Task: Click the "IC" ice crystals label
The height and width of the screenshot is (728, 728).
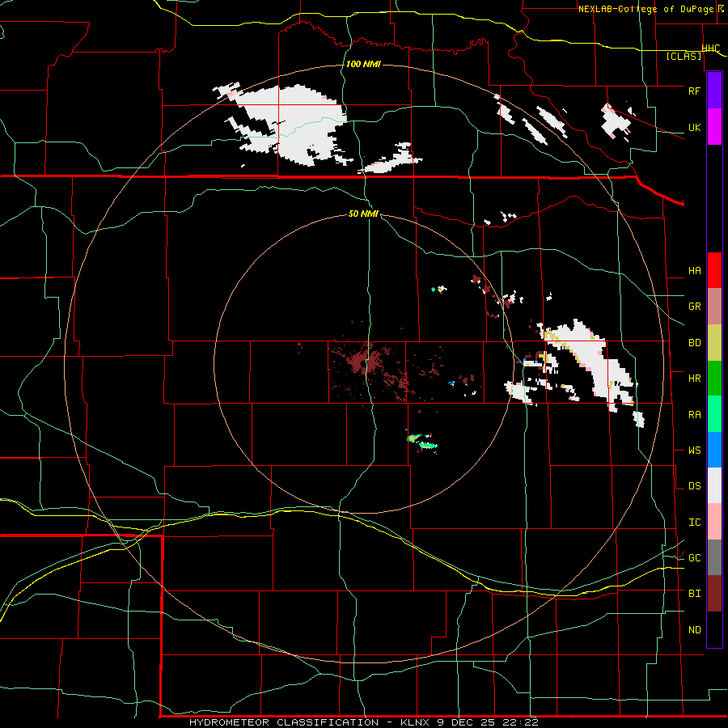Action: click(694, 523)
